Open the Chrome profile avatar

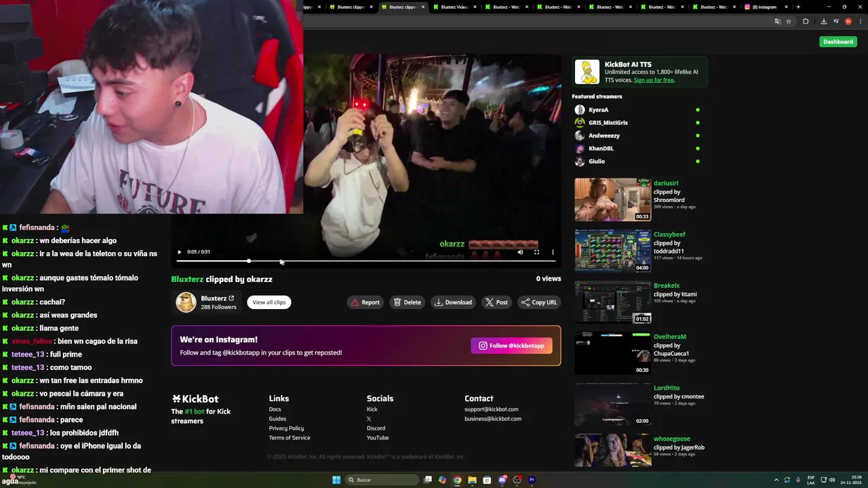(x=848, y=22)
